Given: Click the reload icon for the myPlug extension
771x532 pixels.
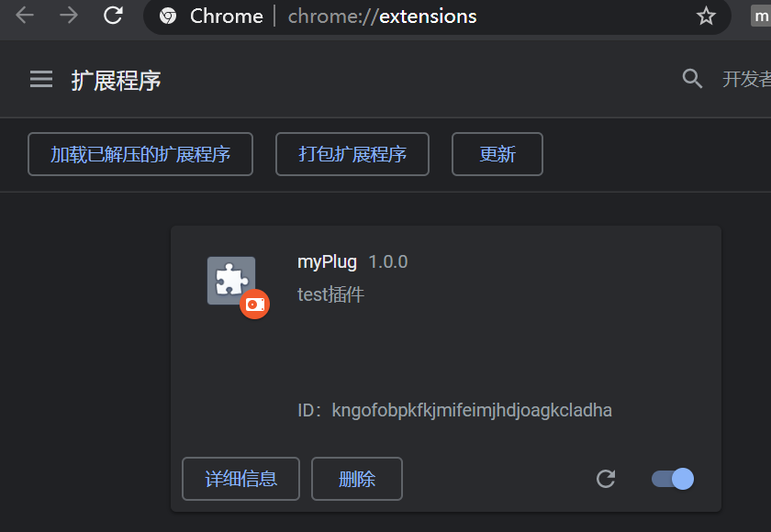Looking at the screenshot, I should 605,479.
